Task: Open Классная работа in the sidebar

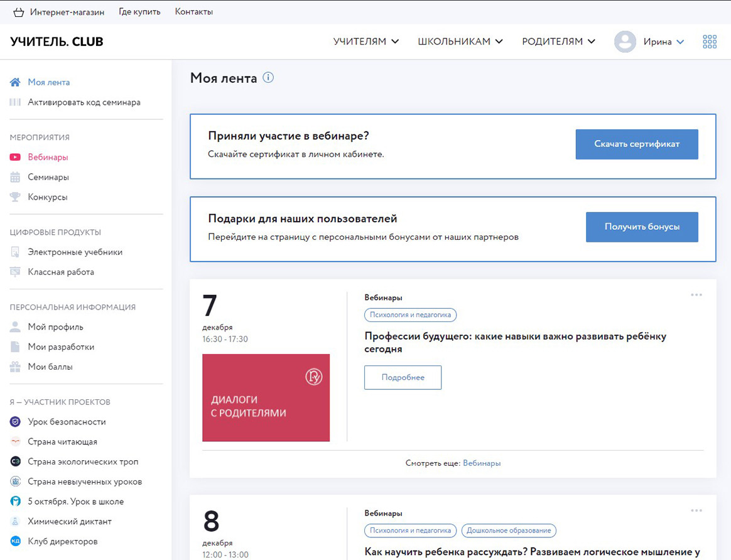Action: (x=61, y=272)
